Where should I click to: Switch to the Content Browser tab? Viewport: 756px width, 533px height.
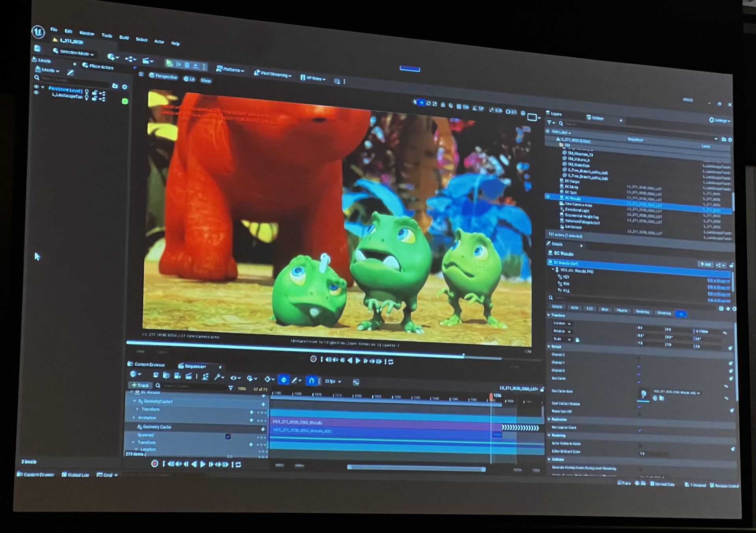tap(146, 364)
